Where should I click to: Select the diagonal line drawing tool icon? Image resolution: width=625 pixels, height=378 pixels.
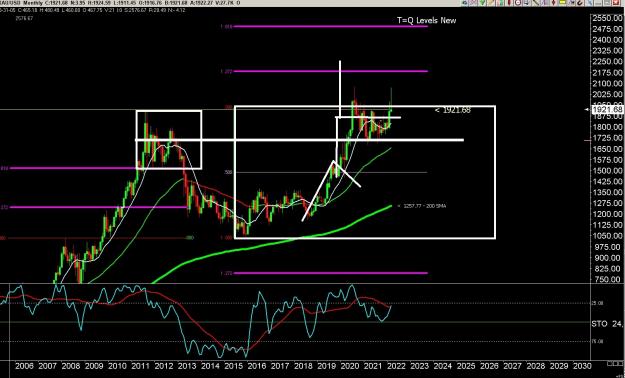click(x=535, y=2)
